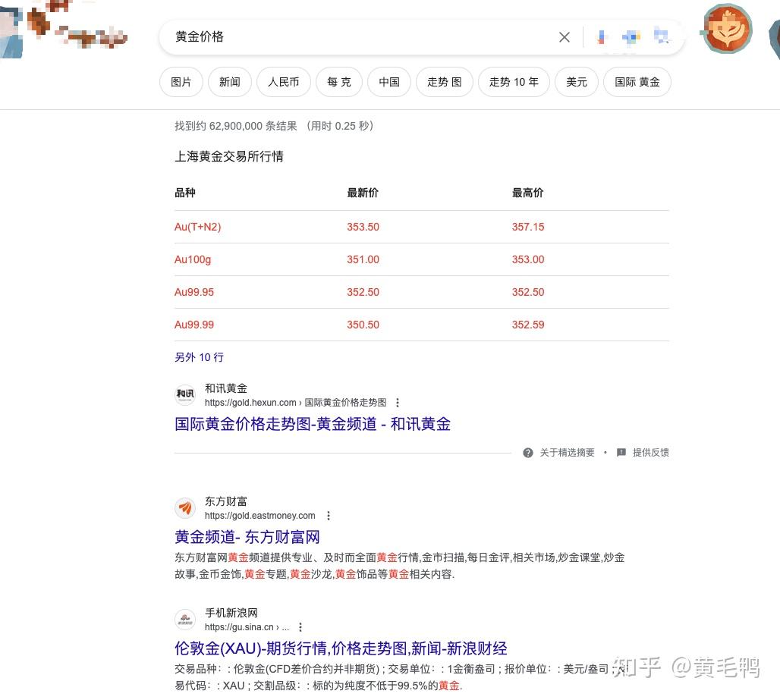This screenshot has width=780, height=700.
Task: Click the 东方财富 site favicon
Action: pyautogui.click(x=185, y=508)
